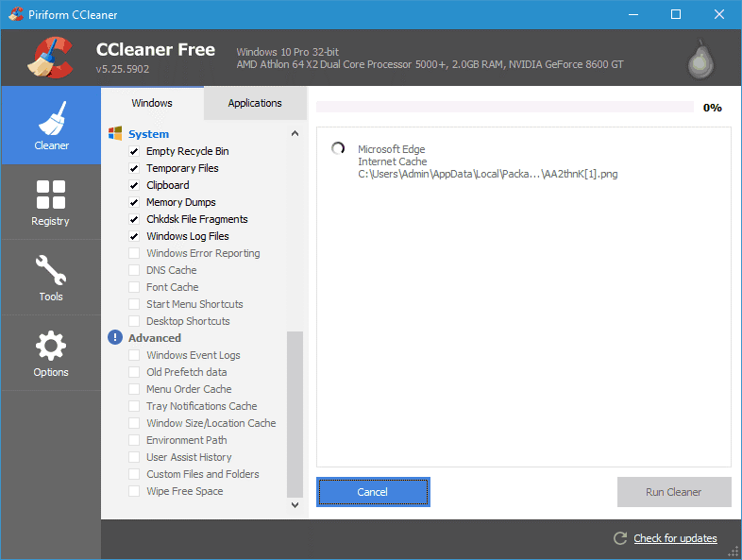
Task: Enable Wipe Free Space checkbox
Action: click(x=134, y=491)
